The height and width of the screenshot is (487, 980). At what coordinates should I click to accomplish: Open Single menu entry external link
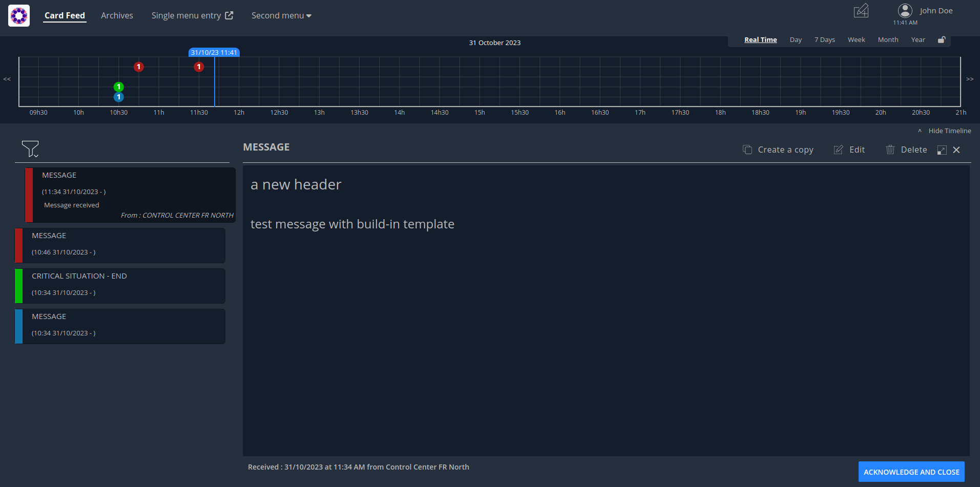[192, 15]
